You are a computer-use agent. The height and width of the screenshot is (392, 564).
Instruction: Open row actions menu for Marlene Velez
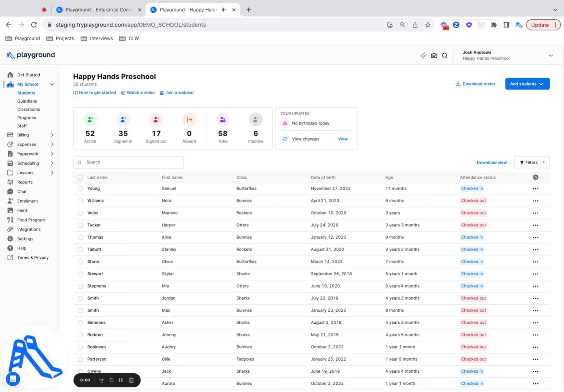[x=535, y=213]
